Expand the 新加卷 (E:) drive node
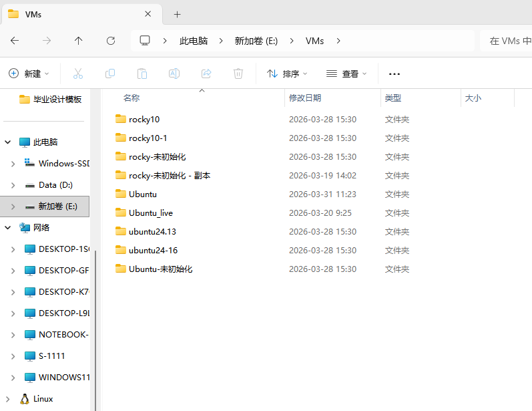 (x=13, y=207)
